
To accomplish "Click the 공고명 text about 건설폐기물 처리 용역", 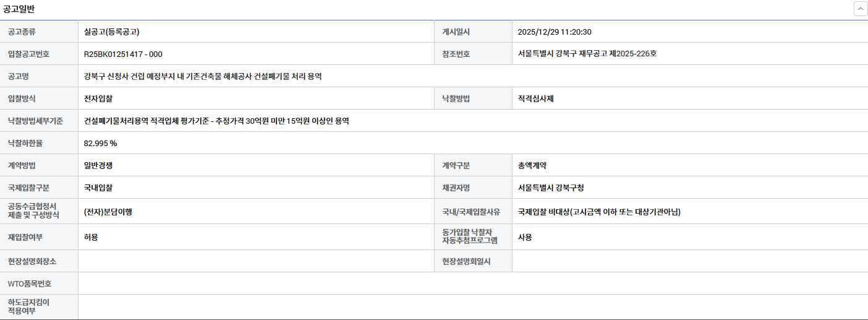I will 203,76.
